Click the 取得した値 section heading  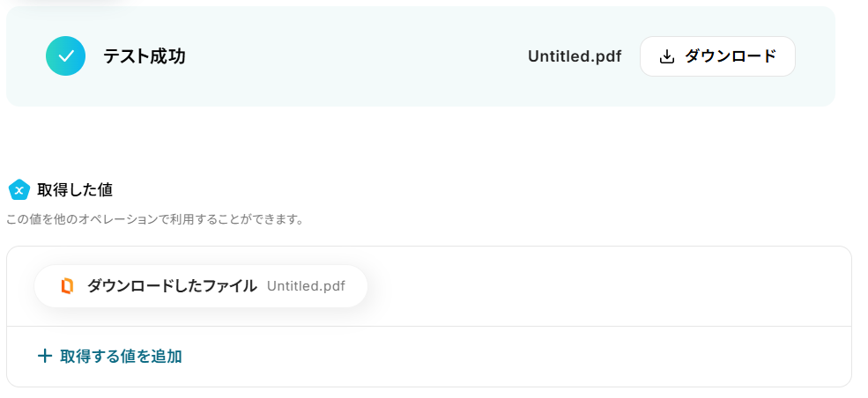click(75, 190)
